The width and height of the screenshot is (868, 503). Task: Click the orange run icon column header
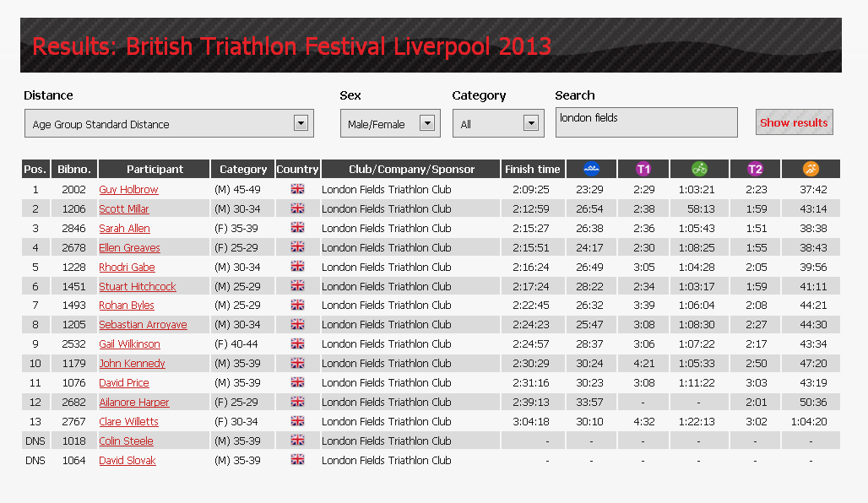[811, 169]
